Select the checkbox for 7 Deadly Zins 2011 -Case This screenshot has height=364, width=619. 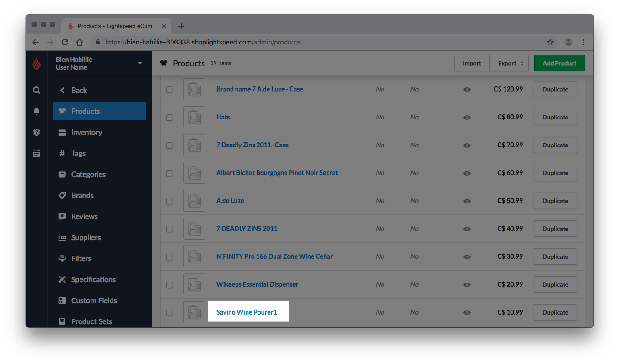point(169,145)
